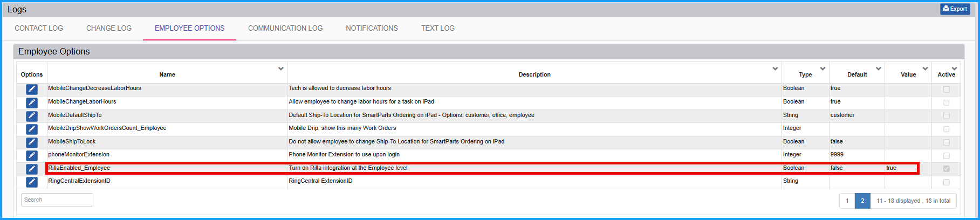Edit the RillaEnabled_Employee option

32,169
